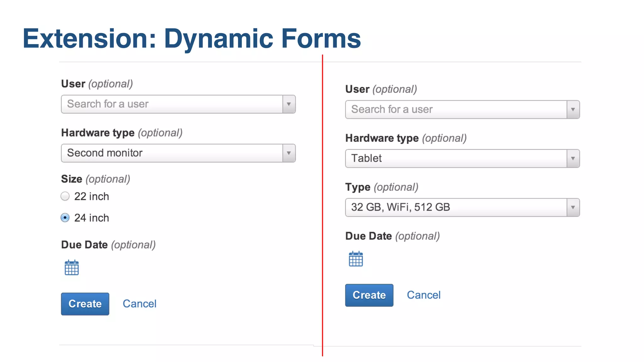Image resolution: width=644 pixels, height=362 pixels.
Task: Open Tablet hardware type dropdown arrow
Action: pos(573,158)
